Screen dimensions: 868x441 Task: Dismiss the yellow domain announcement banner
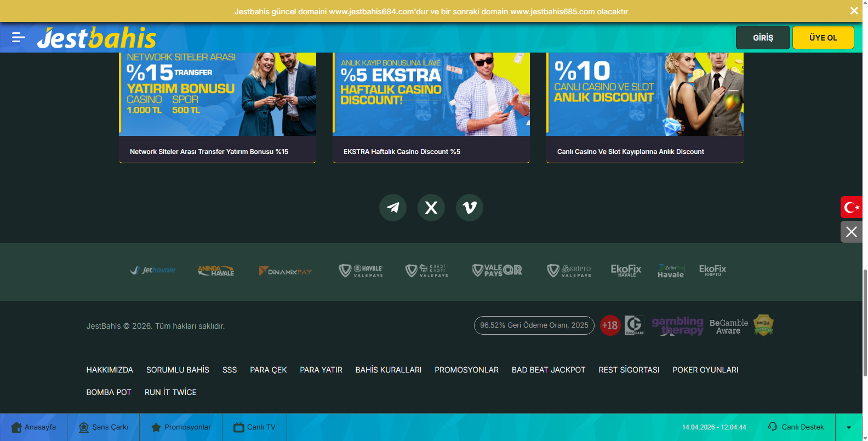point(854,11)
